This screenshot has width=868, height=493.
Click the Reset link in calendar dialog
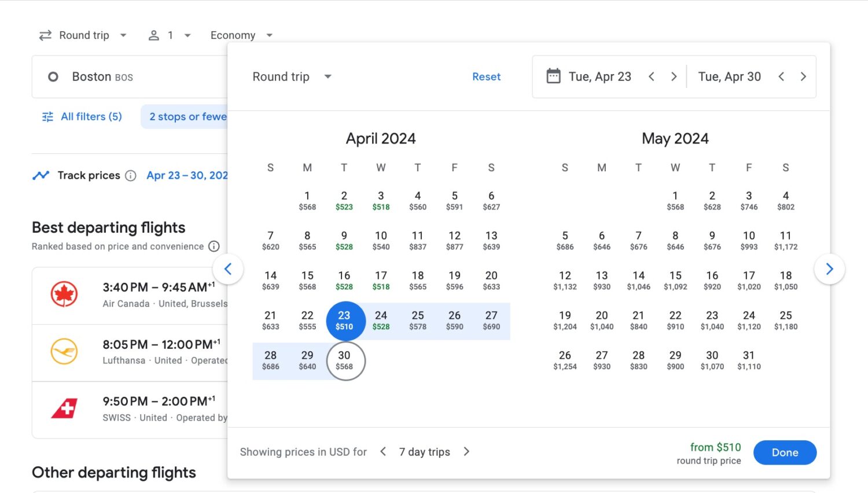pos(486,76)
